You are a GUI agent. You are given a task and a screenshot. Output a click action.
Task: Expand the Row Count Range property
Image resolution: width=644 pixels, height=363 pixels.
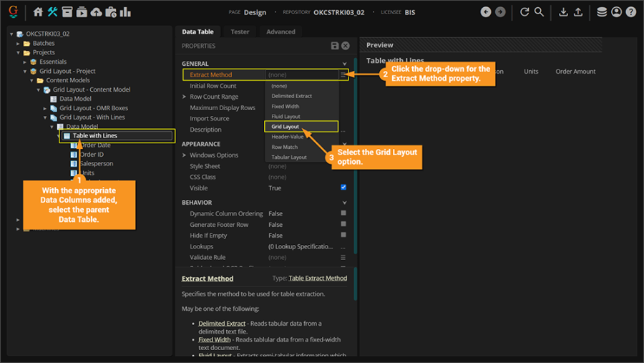coord(185,97)
